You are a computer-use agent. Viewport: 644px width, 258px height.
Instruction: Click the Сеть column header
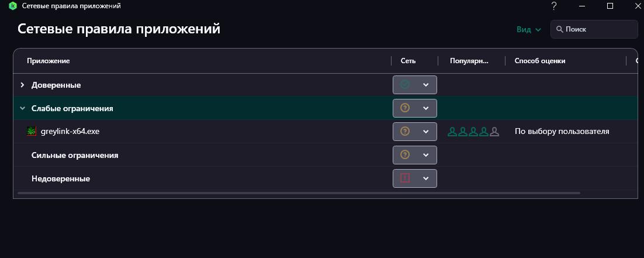point(408,61)
